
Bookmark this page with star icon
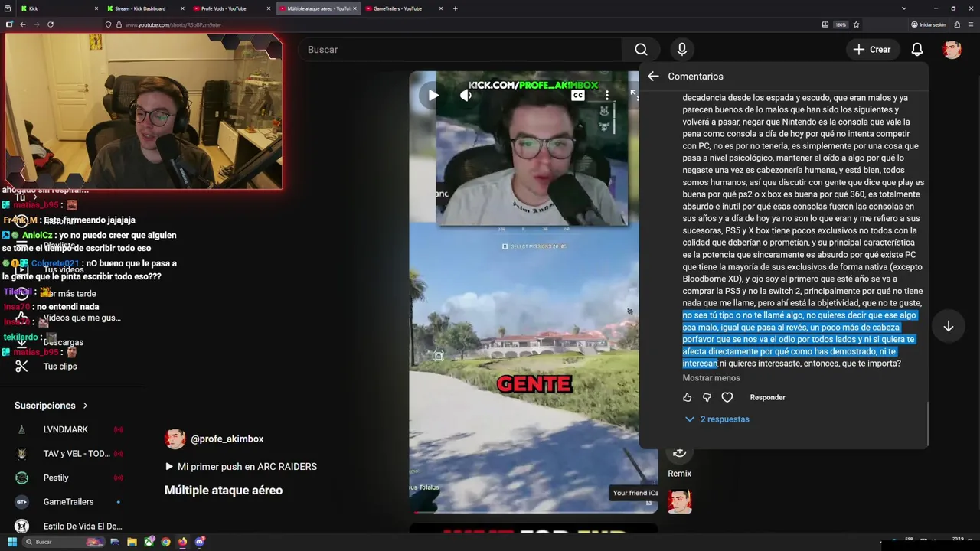click(x=856, y=24)
